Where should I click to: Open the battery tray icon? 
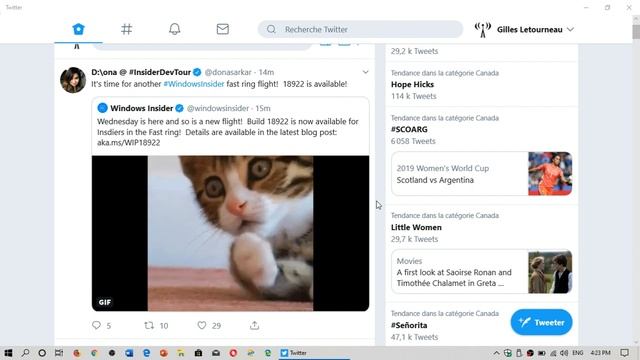[542, 353]
